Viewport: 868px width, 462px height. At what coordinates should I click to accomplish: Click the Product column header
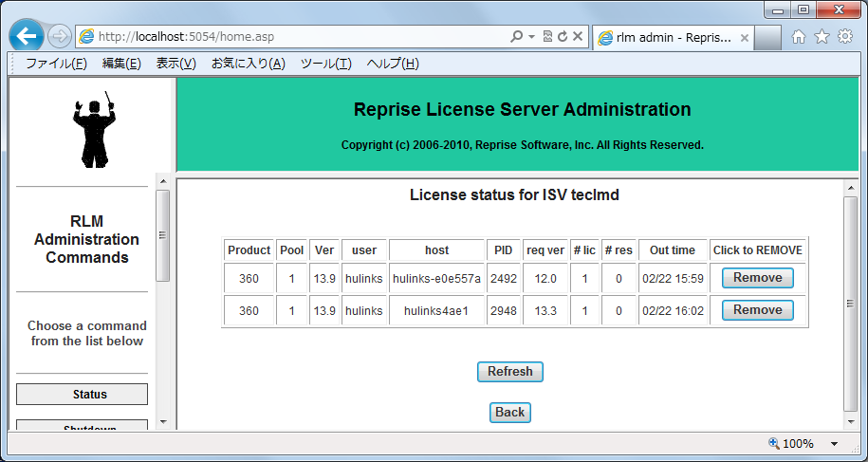coord(249,250)
